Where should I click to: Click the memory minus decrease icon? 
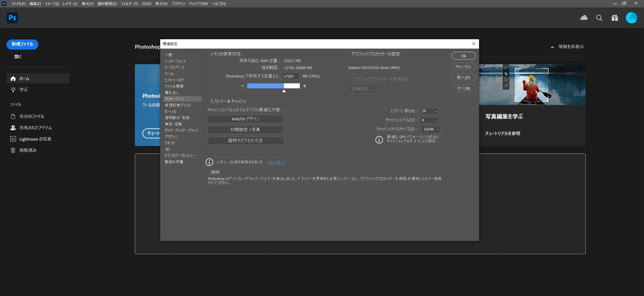point(242,86)
